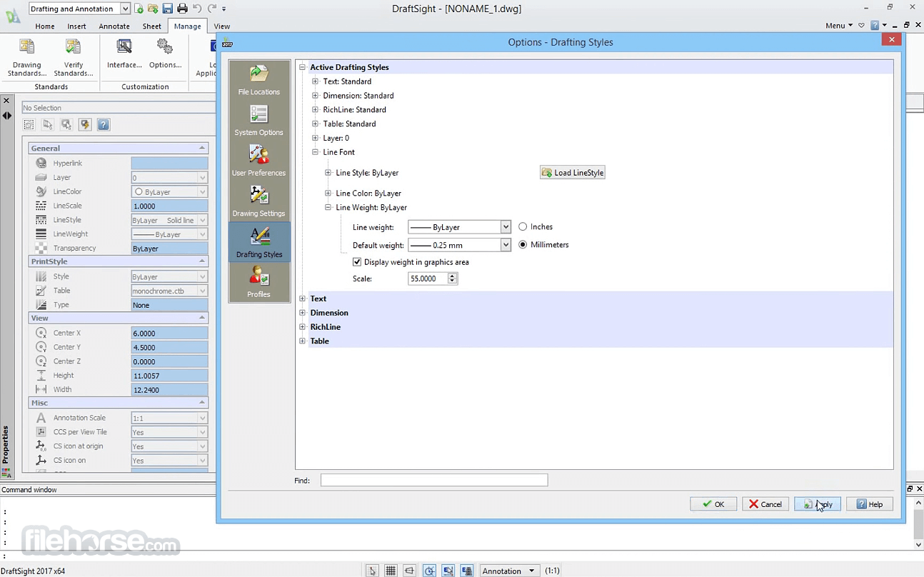Open File Locations in Options sidebar
The height and width of the screenshot is (577, 924).
258,80
